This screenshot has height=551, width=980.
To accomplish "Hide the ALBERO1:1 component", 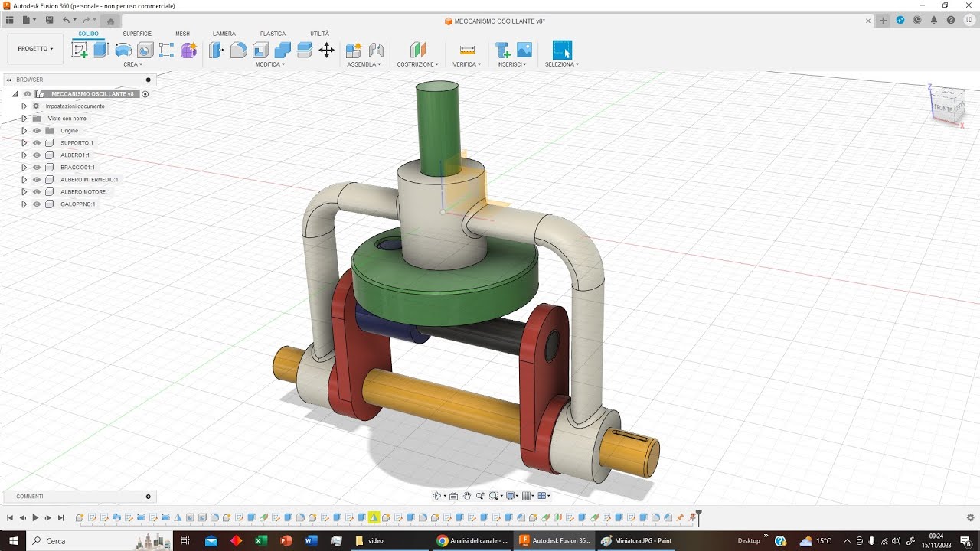I will [x=37, y=155].
